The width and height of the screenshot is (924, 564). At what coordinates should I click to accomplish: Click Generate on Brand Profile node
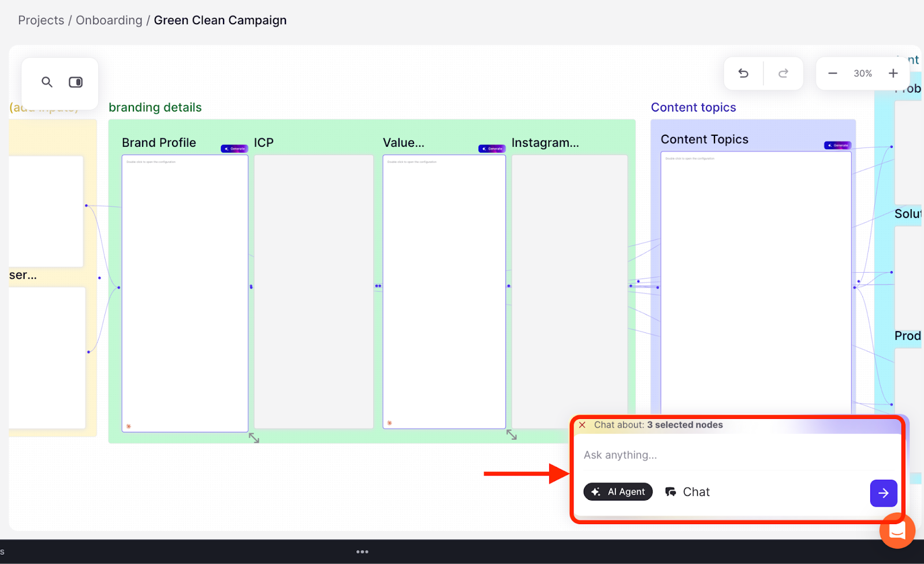[234, 149]
